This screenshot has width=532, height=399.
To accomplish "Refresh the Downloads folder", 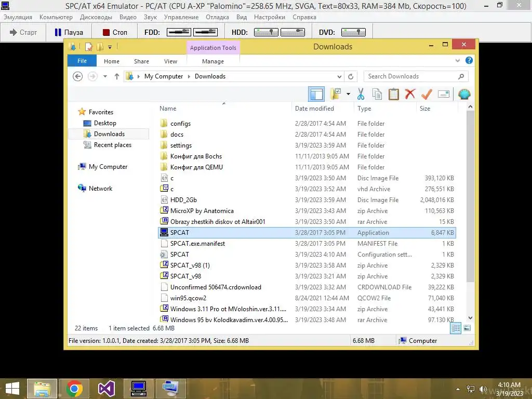I will pos(351,77).
